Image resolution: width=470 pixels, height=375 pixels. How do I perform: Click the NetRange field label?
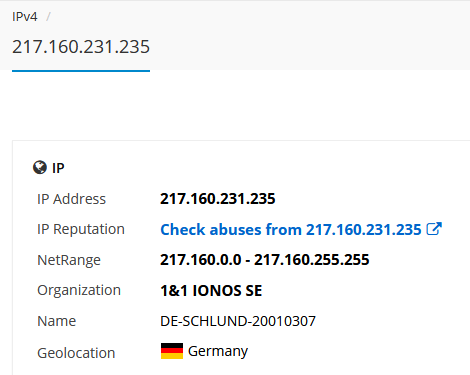[x=69, y=260]
